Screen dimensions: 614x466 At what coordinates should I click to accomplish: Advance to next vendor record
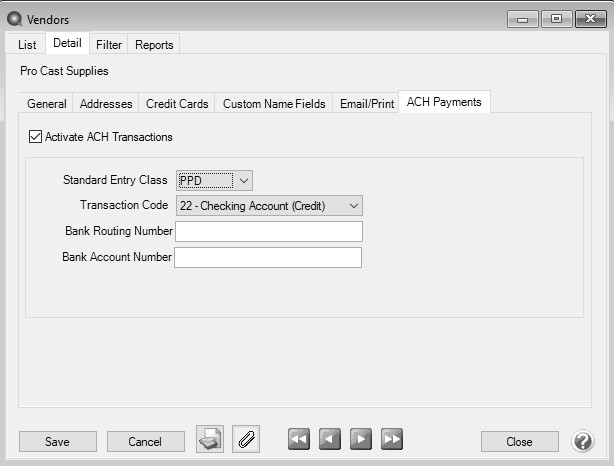[360, 440]
